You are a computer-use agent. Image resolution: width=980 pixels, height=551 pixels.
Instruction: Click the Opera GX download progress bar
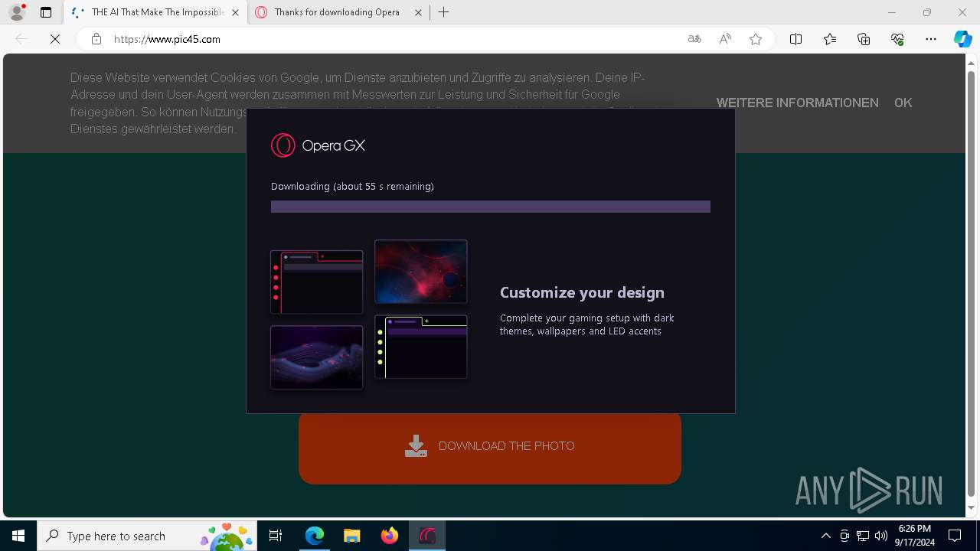[x=491, y=207]
